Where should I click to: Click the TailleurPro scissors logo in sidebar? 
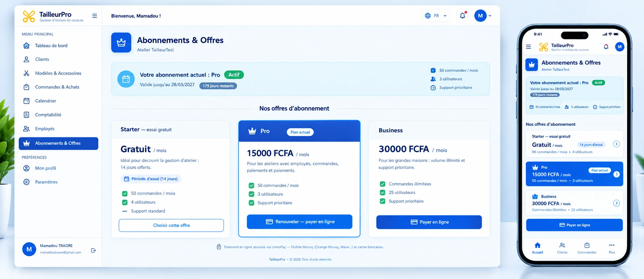[29, 16]
